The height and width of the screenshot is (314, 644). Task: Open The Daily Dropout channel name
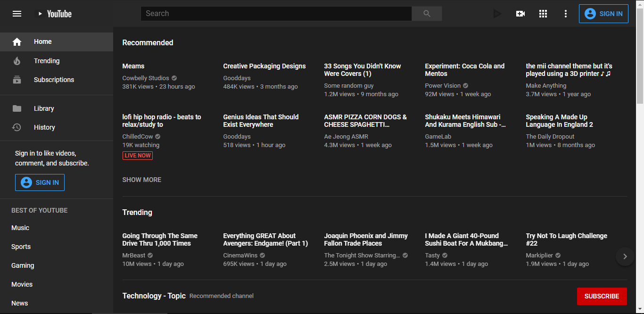550,136
